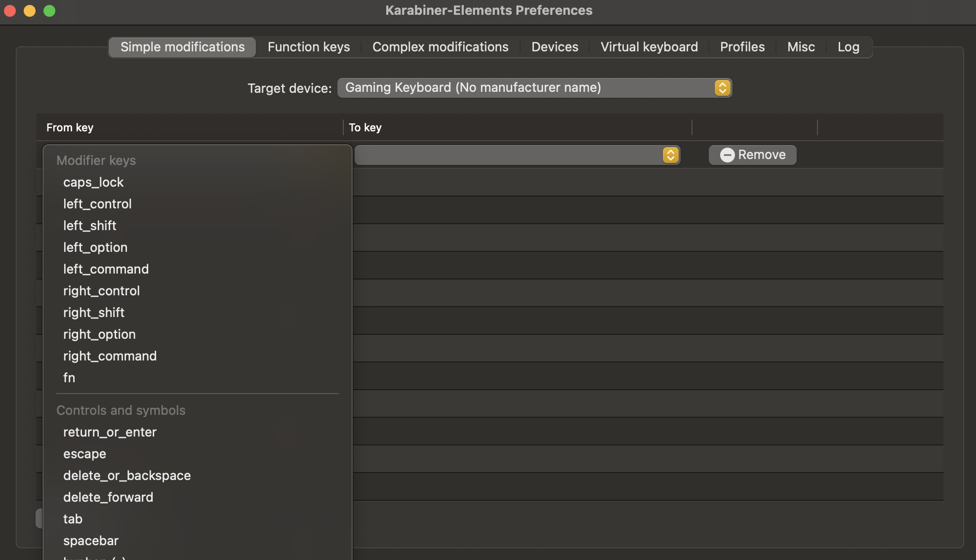
Task: Switch to the Misc tab
Action: click(801, 47)
